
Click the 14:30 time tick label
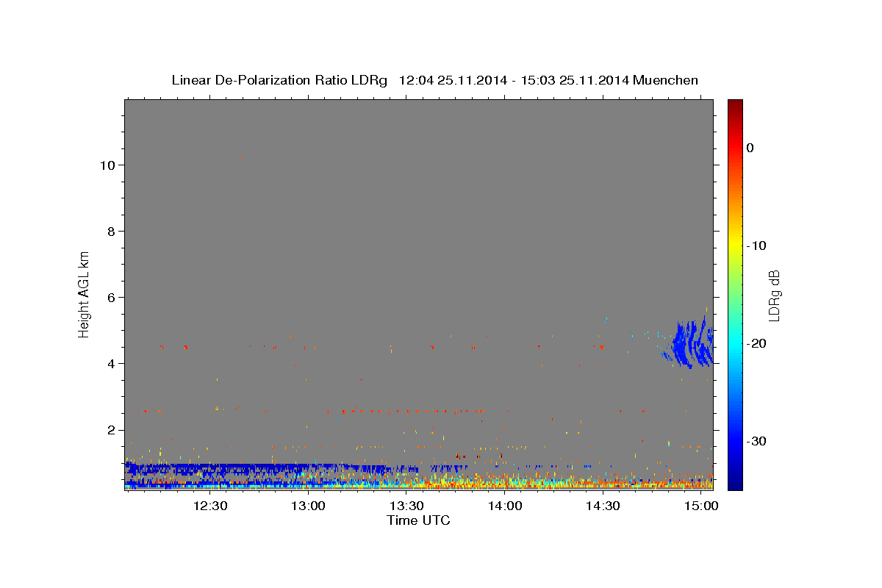click(603, 506)
